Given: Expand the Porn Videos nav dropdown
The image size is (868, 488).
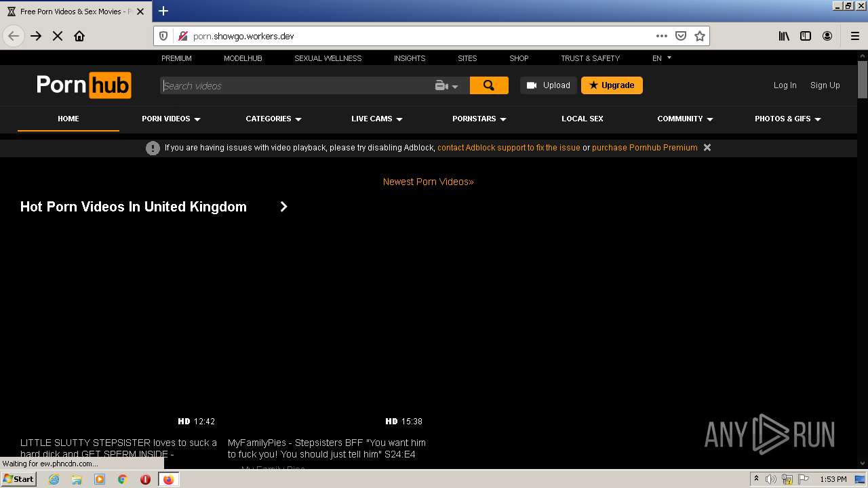Looking at the screenshot, I should (171, 119).
